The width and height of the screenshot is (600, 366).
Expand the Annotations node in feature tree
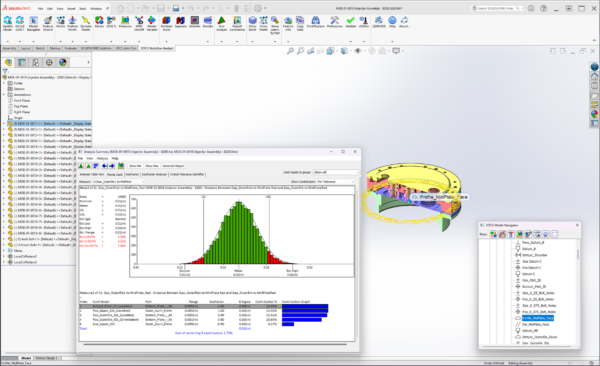click(4, 95)
